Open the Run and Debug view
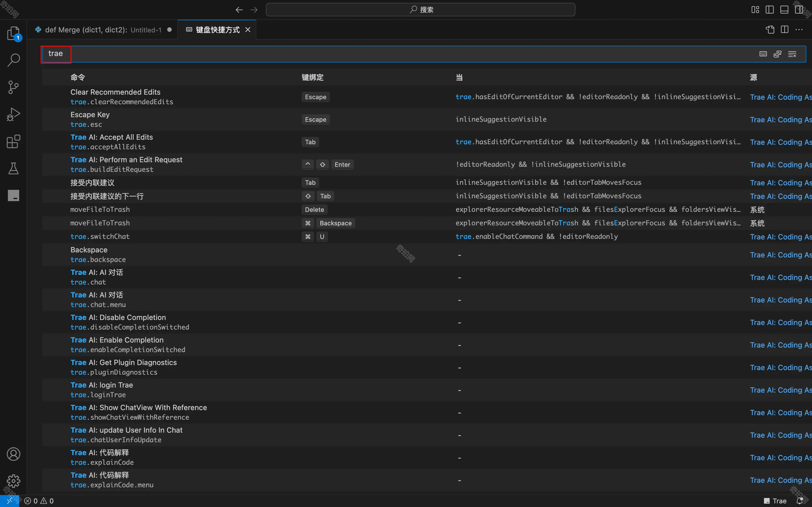The height and width of the screenshot is (507, 812). point(14,114)
